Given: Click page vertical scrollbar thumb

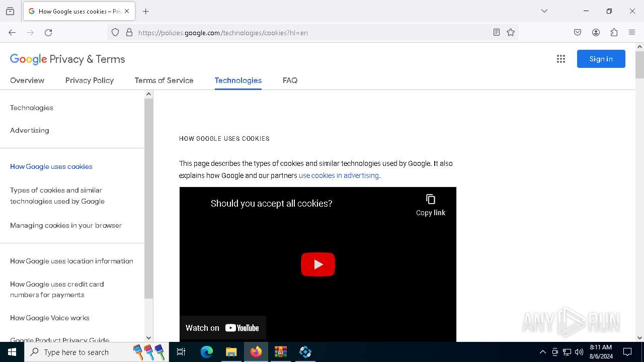Looking at the screenshot, I should (639, 64).
